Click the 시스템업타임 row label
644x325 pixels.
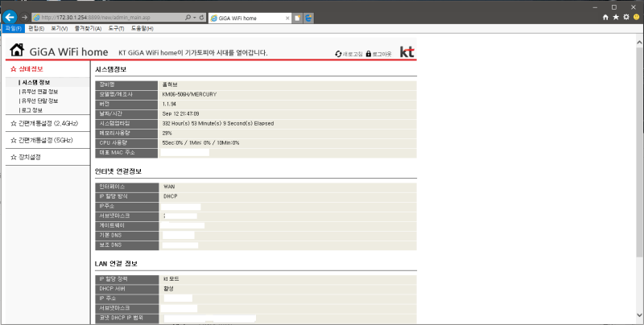114,124
